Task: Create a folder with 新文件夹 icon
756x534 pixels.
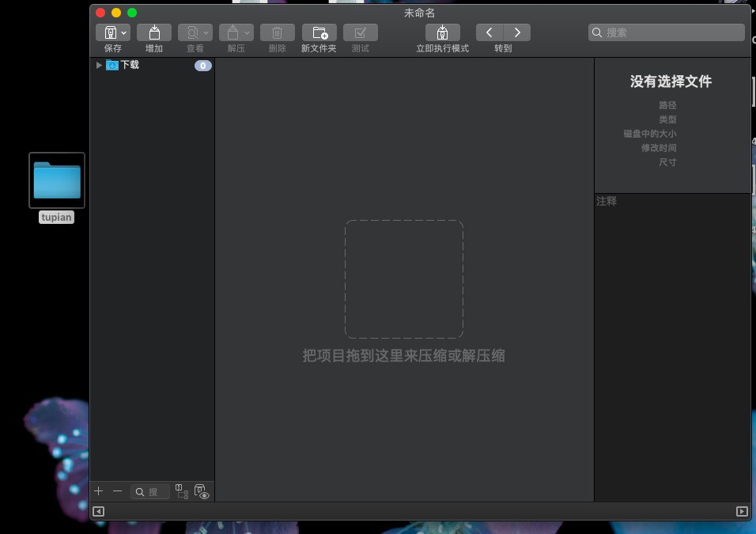Action: click(319, 32)
